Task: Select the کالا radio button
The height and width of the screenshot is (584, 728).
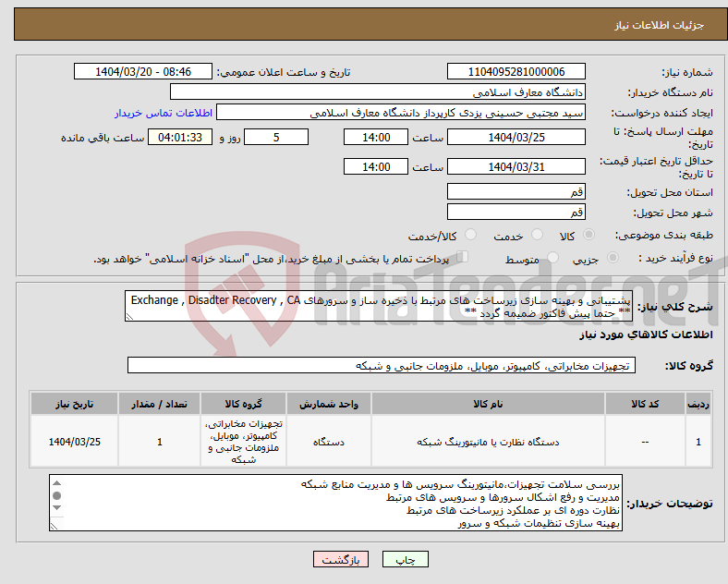Action: pyautogui.click(x=588, y=235)
